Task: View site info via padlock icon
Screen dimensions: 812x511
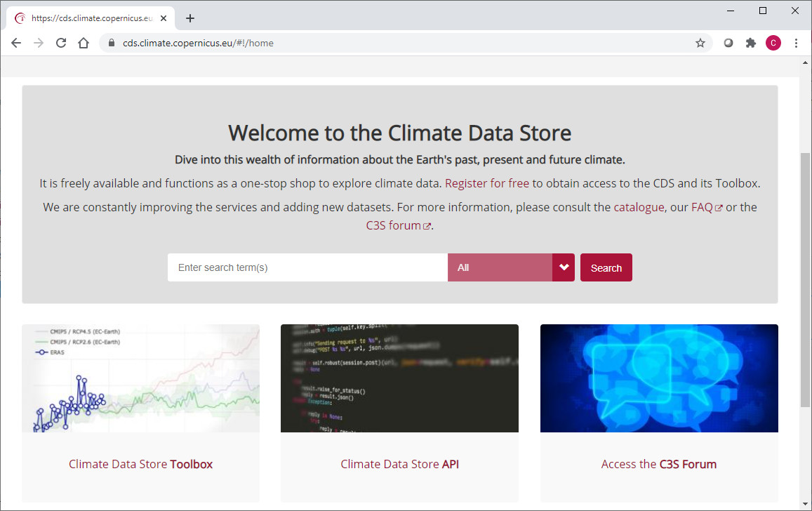Action: coord(112,43)
